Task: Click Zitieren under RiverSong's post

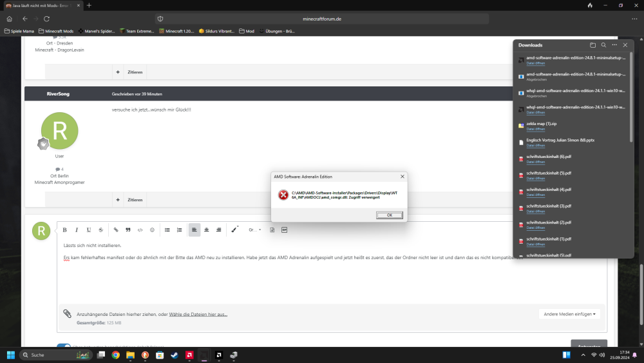Action: coord(135,200)
